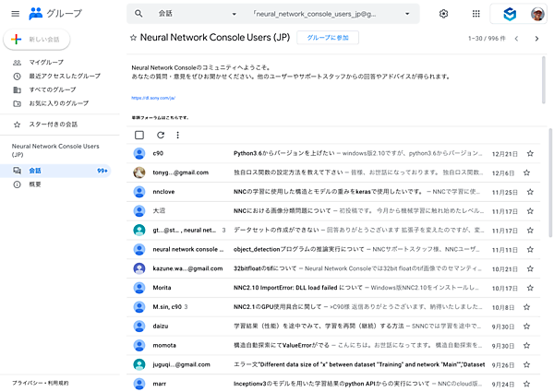Click nnclove's avatar icon
Image resolution: width=554 pixels, height=392 pixels.
(139, 192)
